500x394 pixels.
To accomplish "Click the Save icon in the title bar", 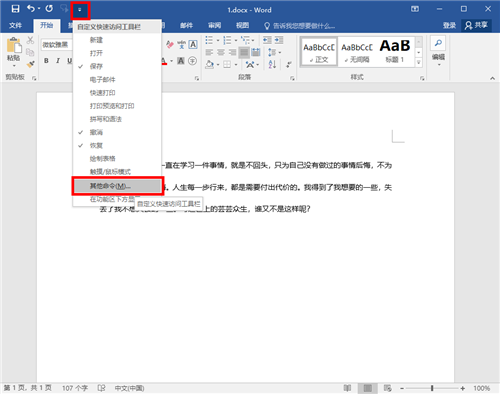I will click(15, 9).
